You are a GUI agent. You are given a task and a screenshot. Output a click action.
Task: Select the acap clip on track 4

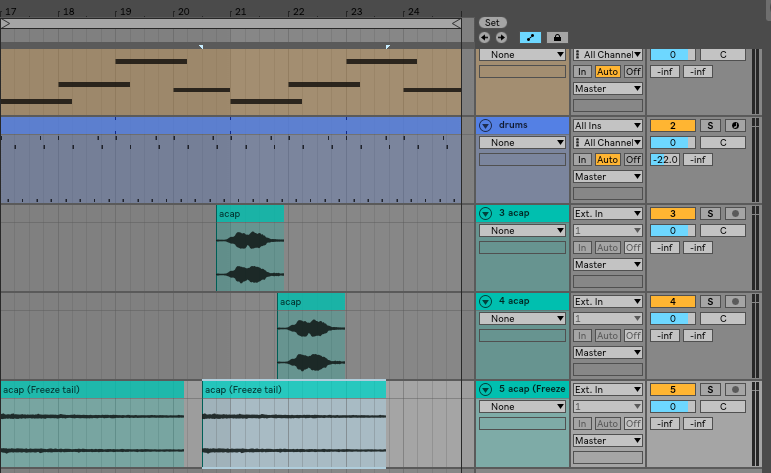point(311,302)
